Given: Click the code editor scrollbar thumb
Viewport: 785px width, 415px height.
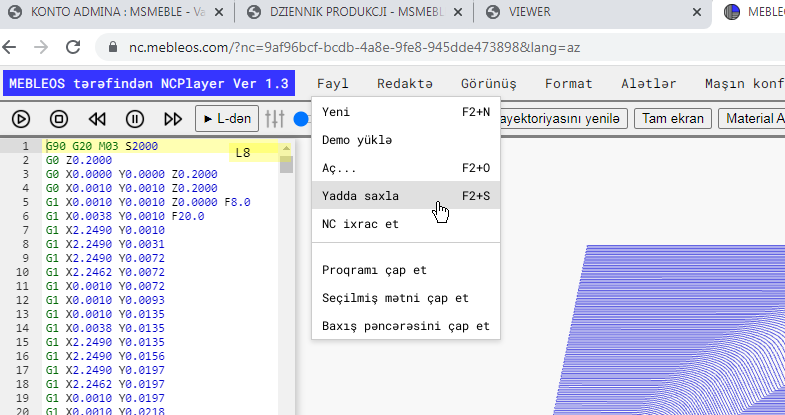Looking at the screenshot, I should click(286, 164).
